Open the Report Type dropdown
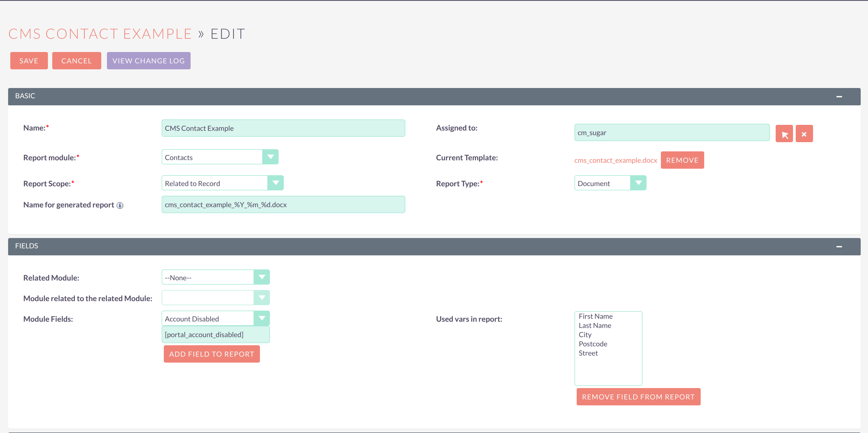 click(x=638, y=183)
